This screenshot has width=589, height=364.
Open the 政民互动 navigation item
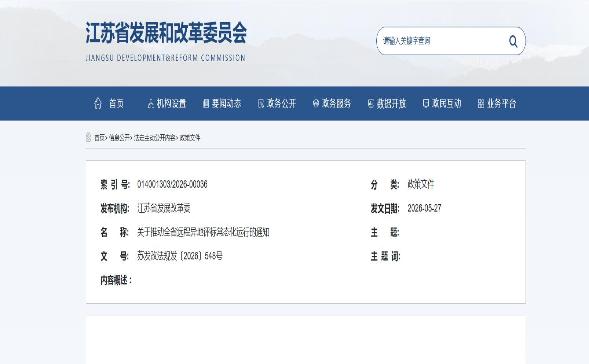[x=442, y=103]
